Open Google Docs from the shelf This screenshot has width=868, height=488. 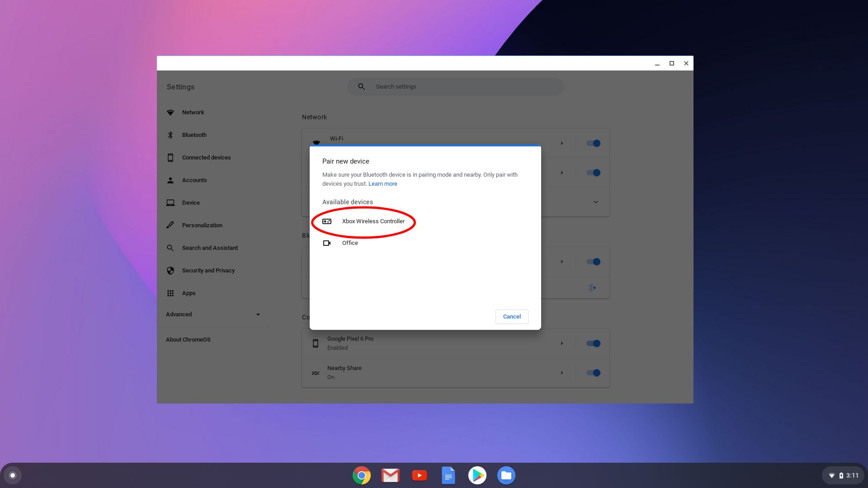[448, 475]
